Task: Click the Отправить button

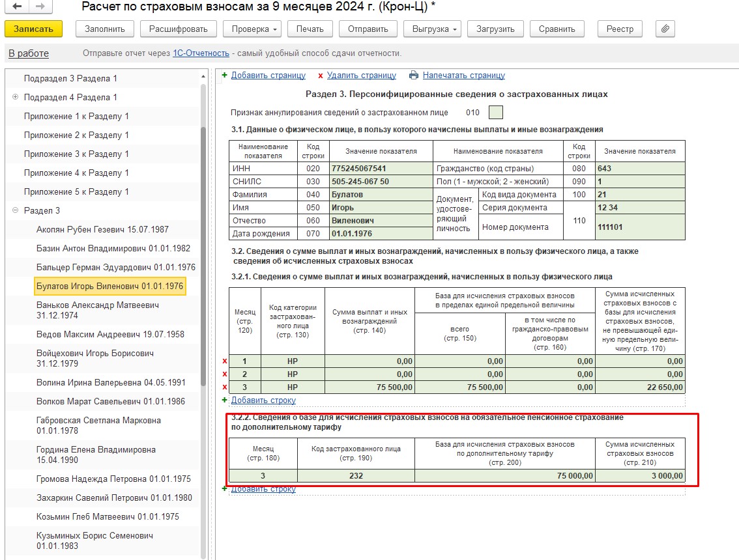Action: tap(368, 29)
